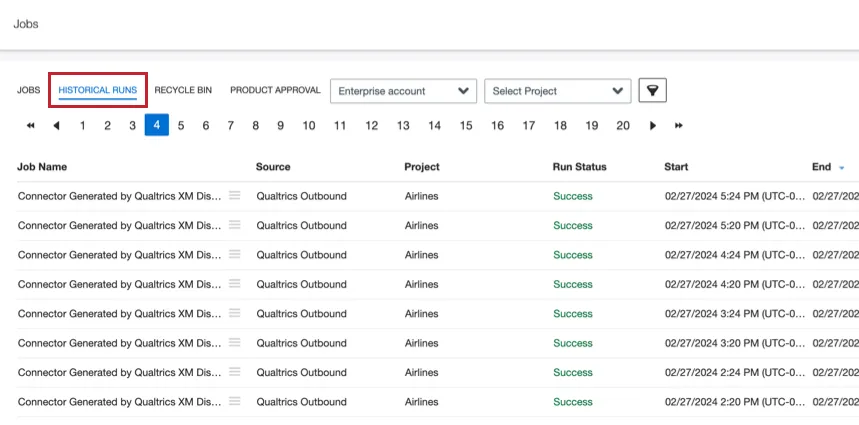The height and width of the screenshot is (425, 859).
Task: Open the Recycle Bin tab
Action: pos(183,90)
